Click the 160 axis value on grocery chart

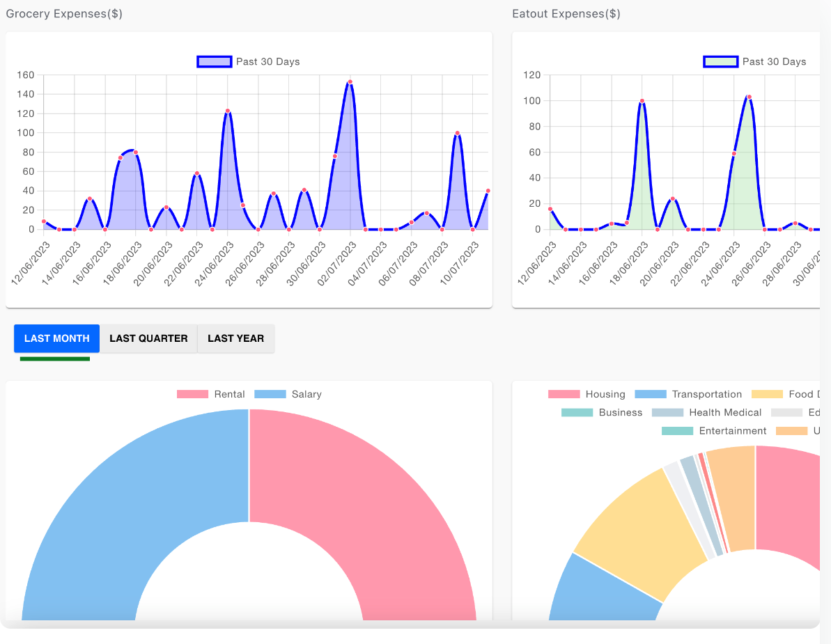tap(26, 75)
